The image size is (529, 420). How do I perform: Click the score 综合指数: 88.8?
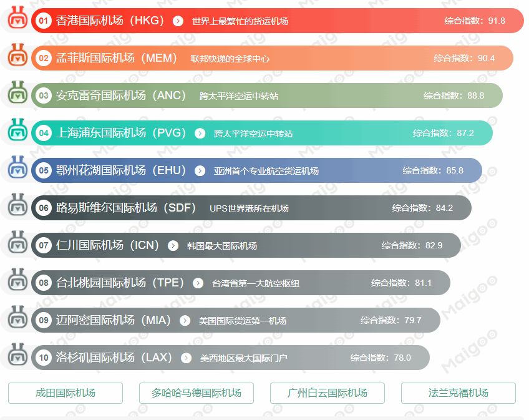tap(454, 96)
